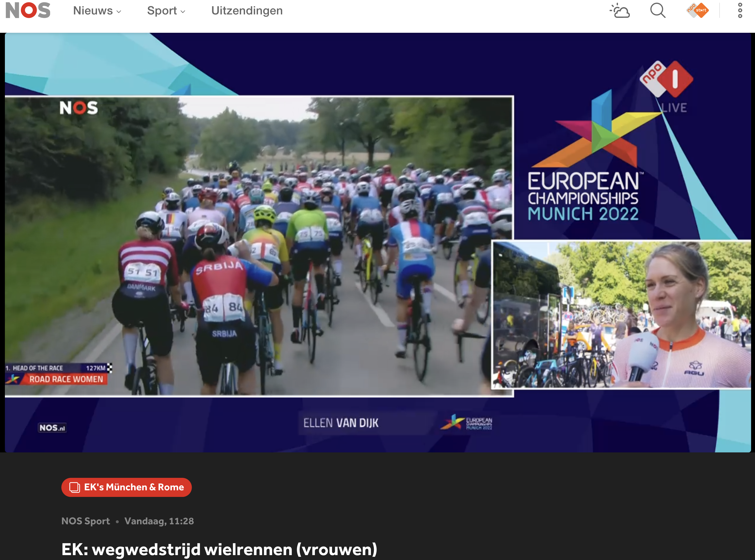The image size is (755, 560).
Task: Open the NPO Start icon
Action: pos(697,11)
